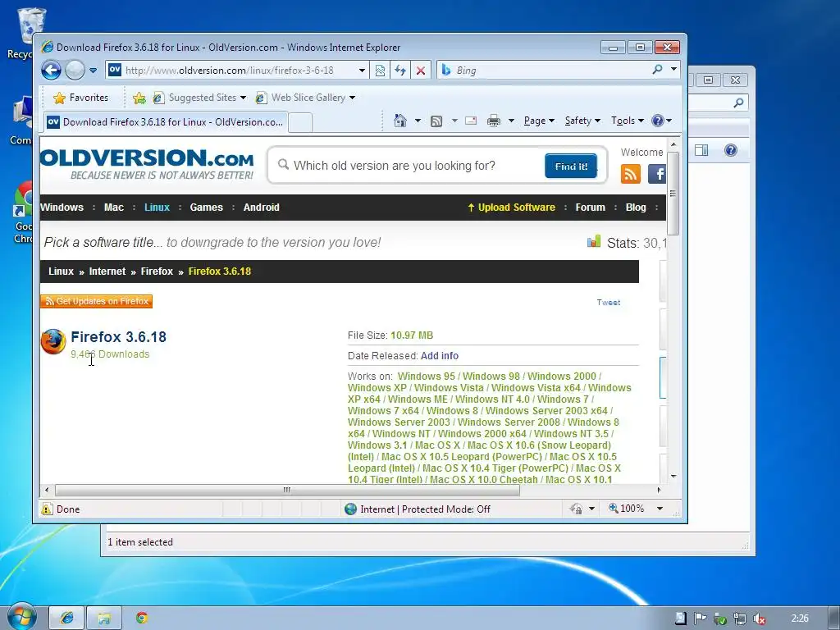Click the Bing search magnifier icon
840x630 pixels.
point(657,70)
